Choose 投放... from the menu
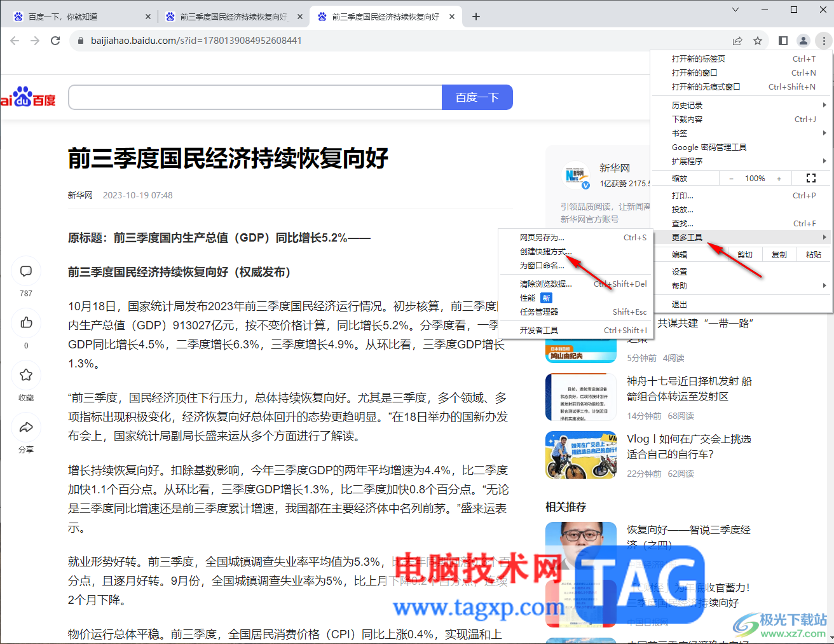Screen dimensions: 834x644 pyautogui.click(x=741, y=209)
